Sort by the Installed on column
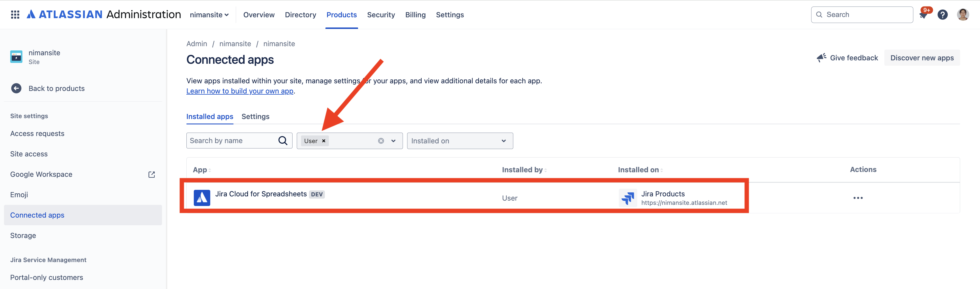The height and width of the screenshot is (289, 980). (x=640, y=170)
